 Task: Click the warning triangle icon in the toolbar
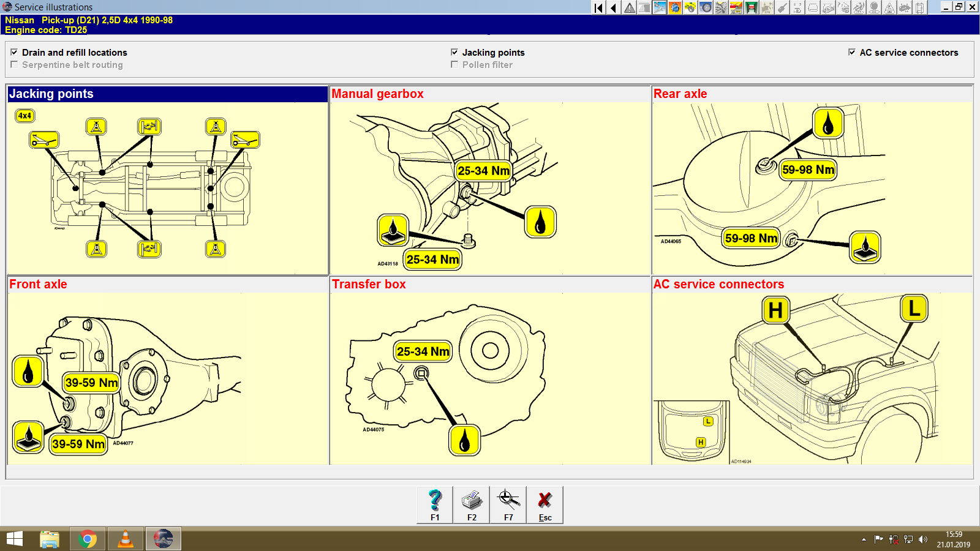click(630, 8)
